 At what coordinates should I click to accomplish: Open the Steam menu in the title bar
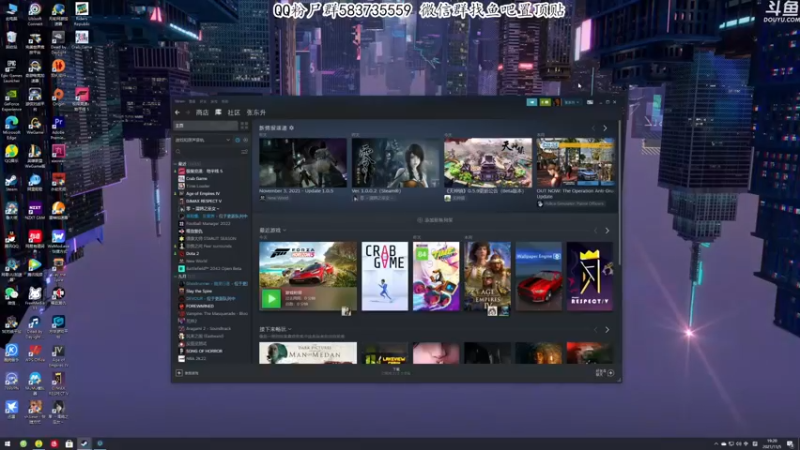pyautogui.click(x=180, y=102)
